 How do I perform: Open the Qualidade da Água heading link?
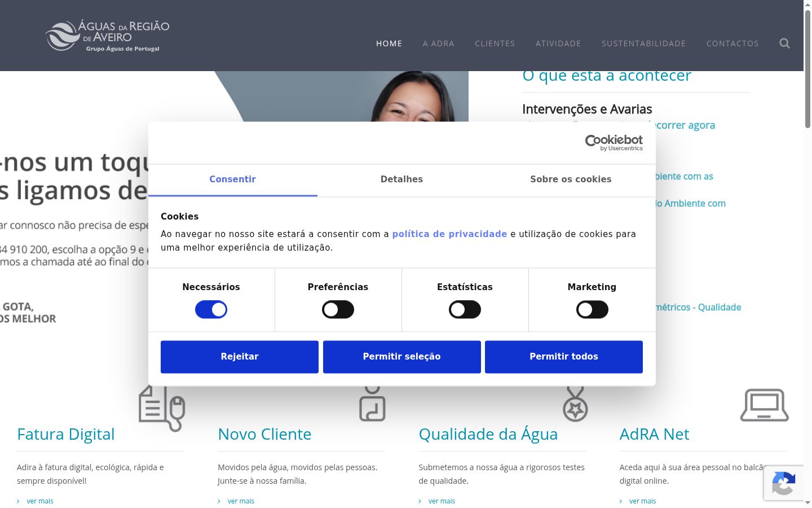[488, 434]
